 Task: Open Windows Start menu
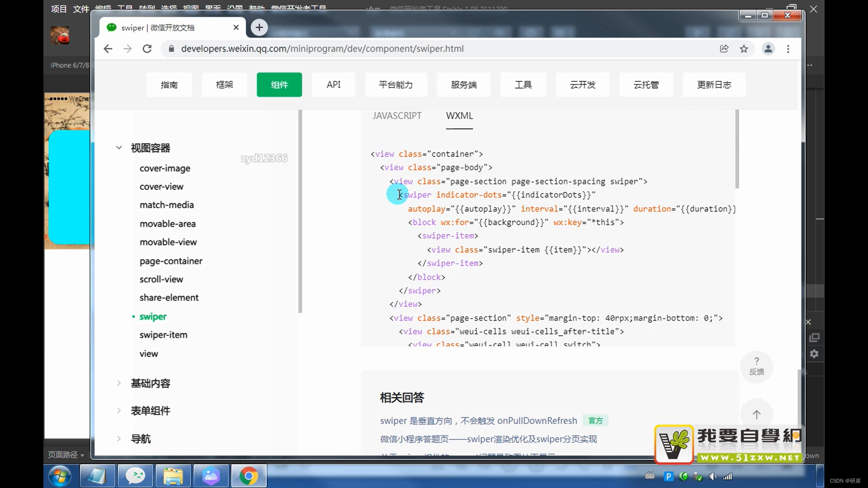point(60,476)
